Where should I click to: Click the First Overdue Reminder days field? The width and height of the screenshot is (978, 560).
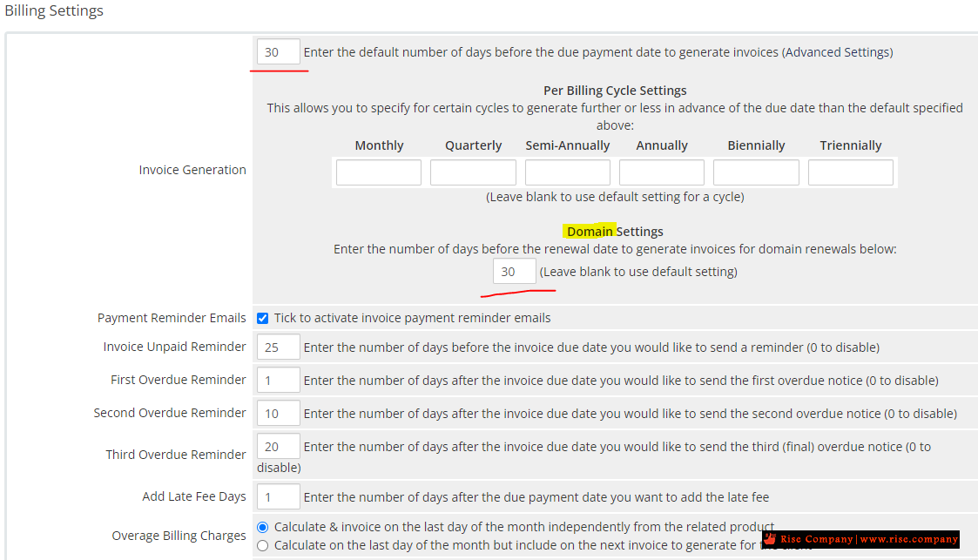point(278,381)
